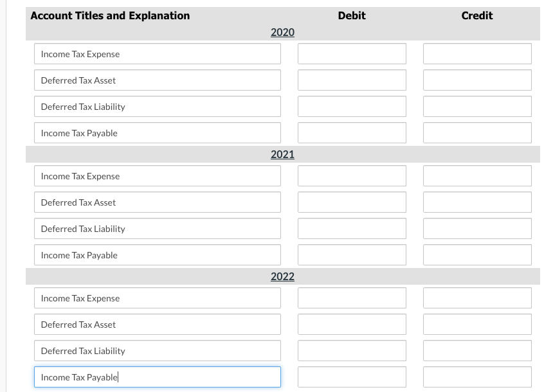Click the active Income Tax Payable field under 2022
553x392 pixels.
point(158,377)
